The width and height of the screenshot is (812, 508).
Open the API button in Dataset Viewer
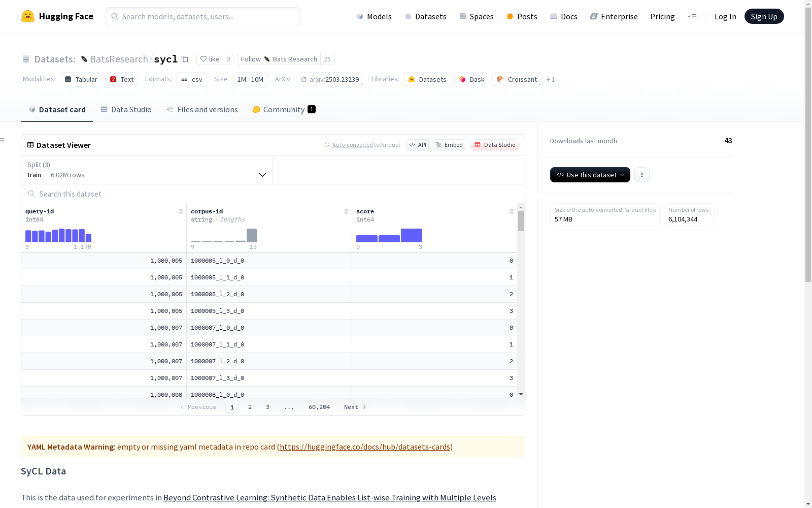(418, 145)
